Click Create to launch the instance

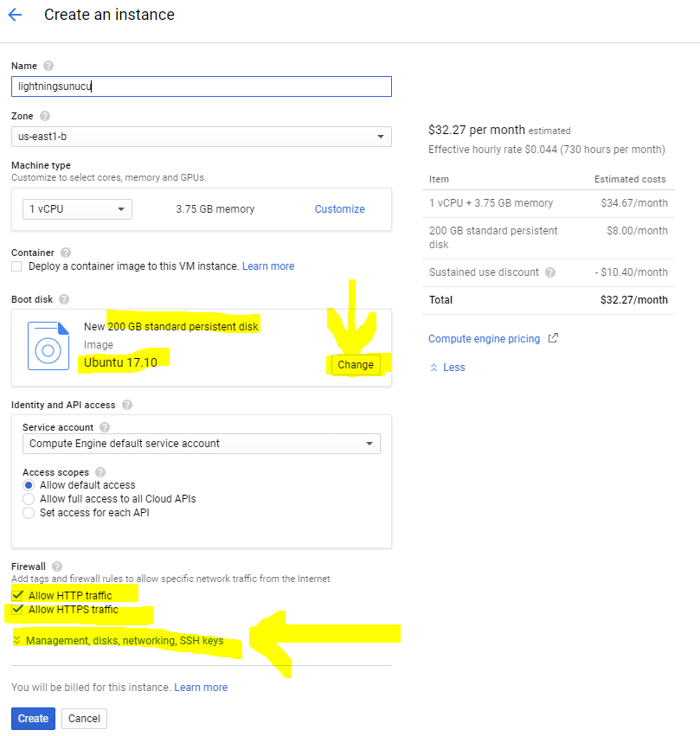point(32,718)
